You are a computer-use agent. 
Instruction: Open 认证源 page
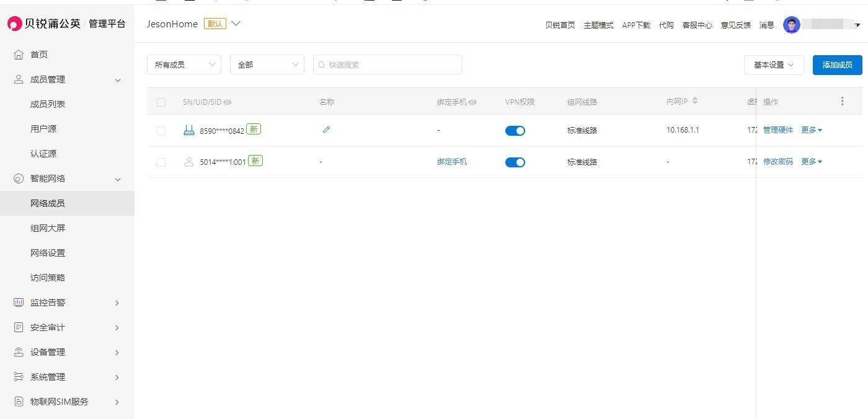43,154
